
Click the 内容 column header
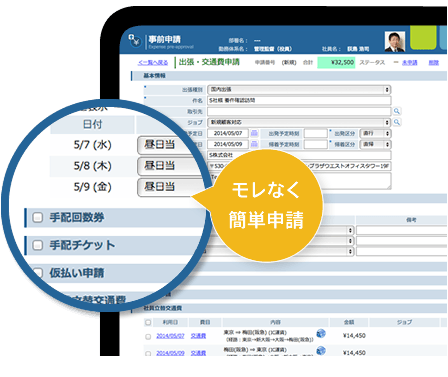[x=275, y=322]
